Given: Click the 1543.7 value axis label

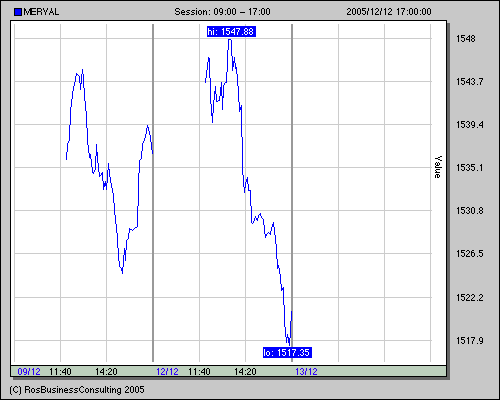Looking at the screenshot, I should tap(469, 82).
